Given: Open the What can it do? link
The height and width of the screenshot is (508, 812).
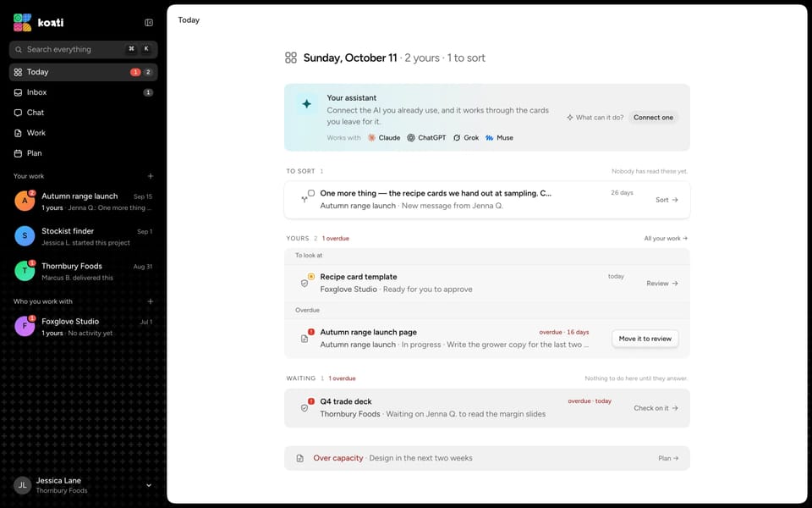Looking at the screenshot, I should (x=595, y=118).
